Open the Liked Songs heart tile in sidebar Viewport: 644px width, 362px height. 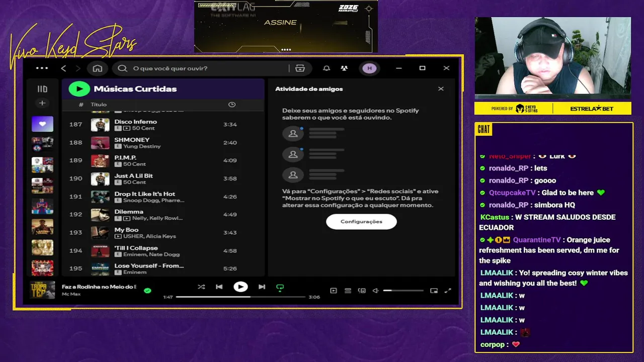click(x=42, y=124)
